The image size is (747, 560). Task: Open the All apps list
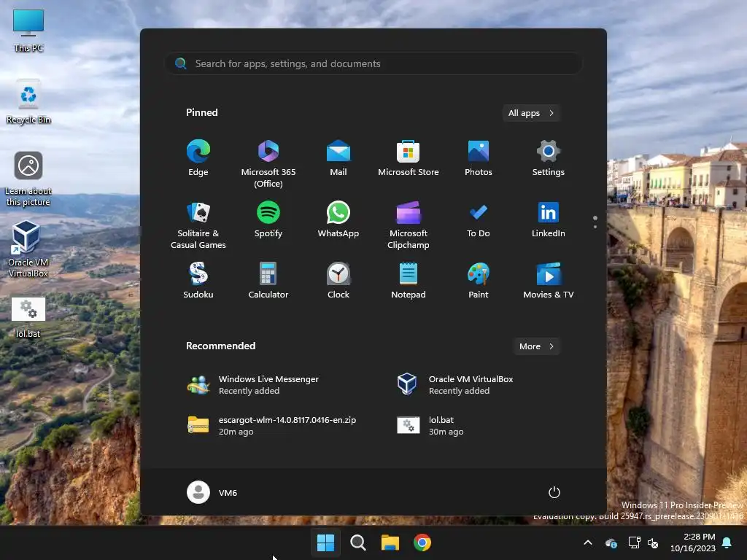click(531, 113)
